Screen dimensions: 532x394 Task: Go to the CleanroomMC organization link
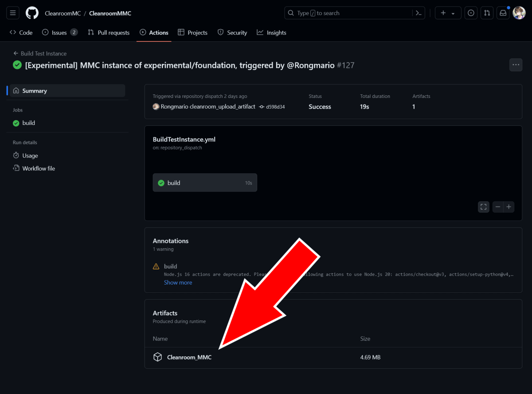click(x=63, y=13)
